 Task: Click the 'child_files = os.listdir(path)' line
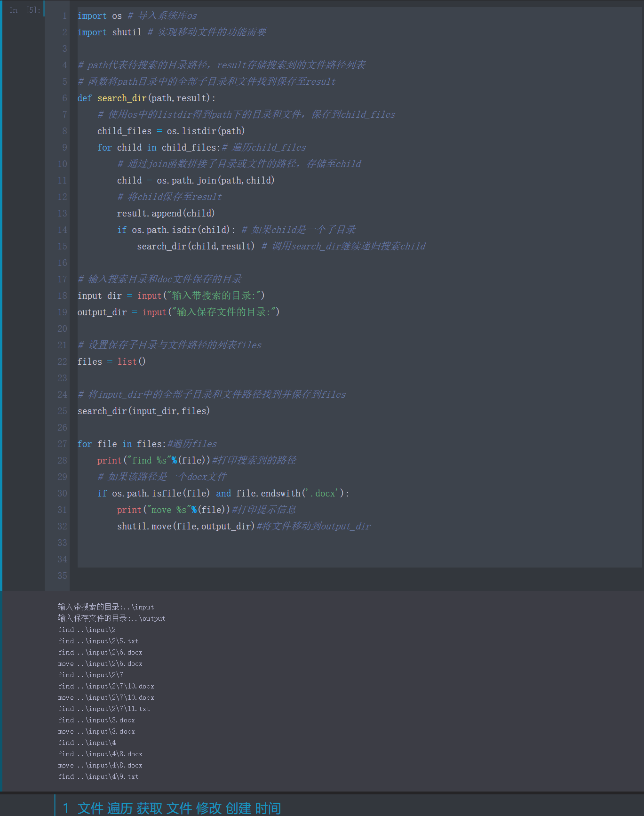click(x=171, y=131)
